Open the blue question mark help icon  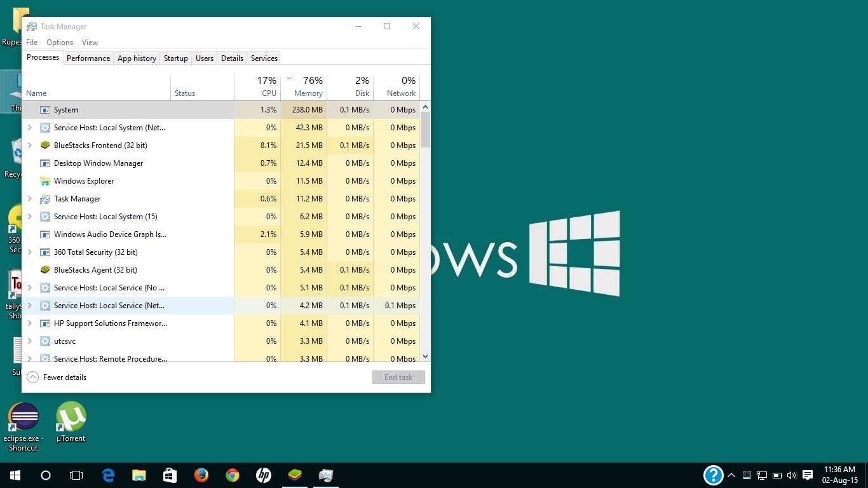click(x=714, y=475)
